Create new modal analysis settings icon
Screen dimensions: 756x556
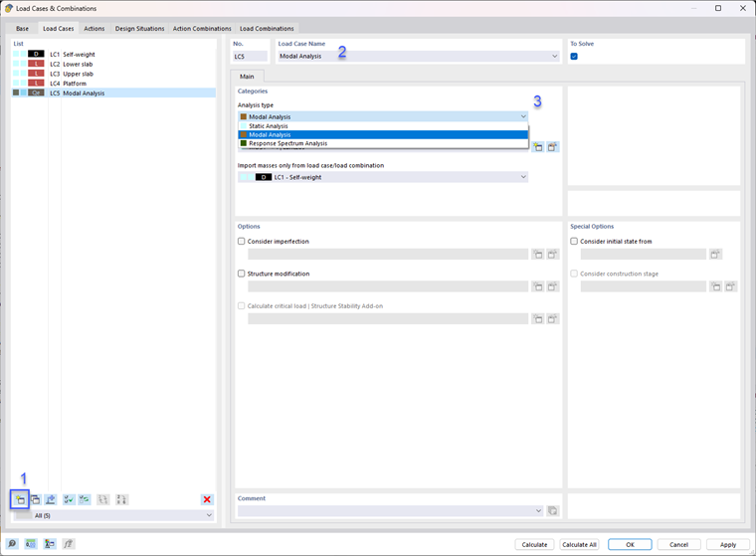coord(538,147)
